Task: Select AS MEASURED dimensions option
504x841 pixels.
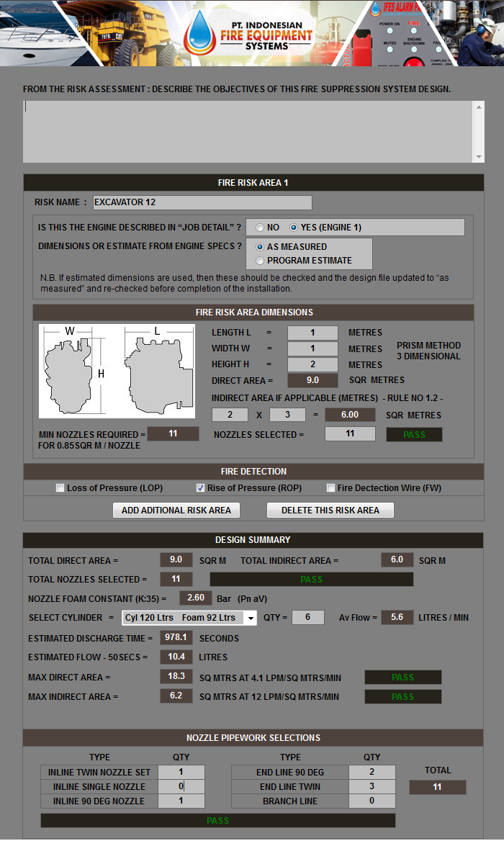Action: point(260,246)
